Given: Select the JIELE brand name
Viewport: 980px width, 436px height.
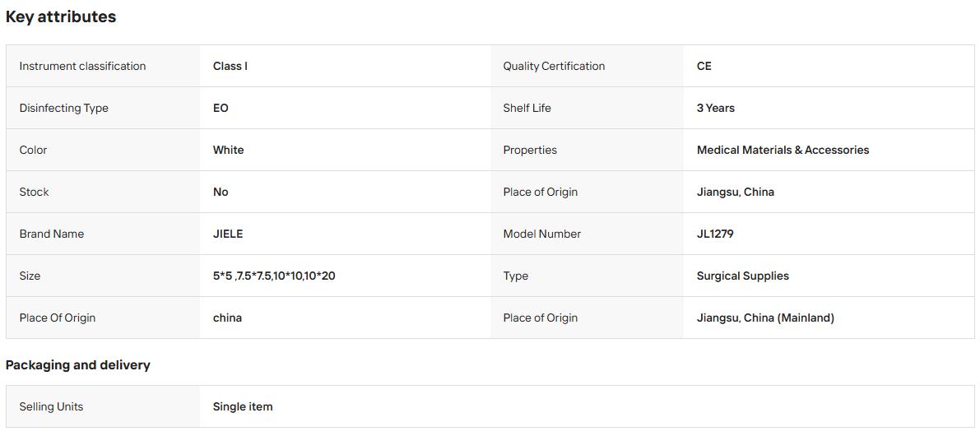Looking at the screenshot, I should [228, 234].
